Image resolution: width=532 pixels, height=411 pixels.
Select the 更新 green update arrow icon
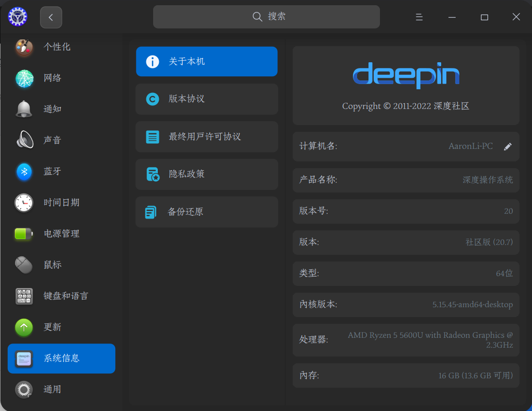coord(24,327)
